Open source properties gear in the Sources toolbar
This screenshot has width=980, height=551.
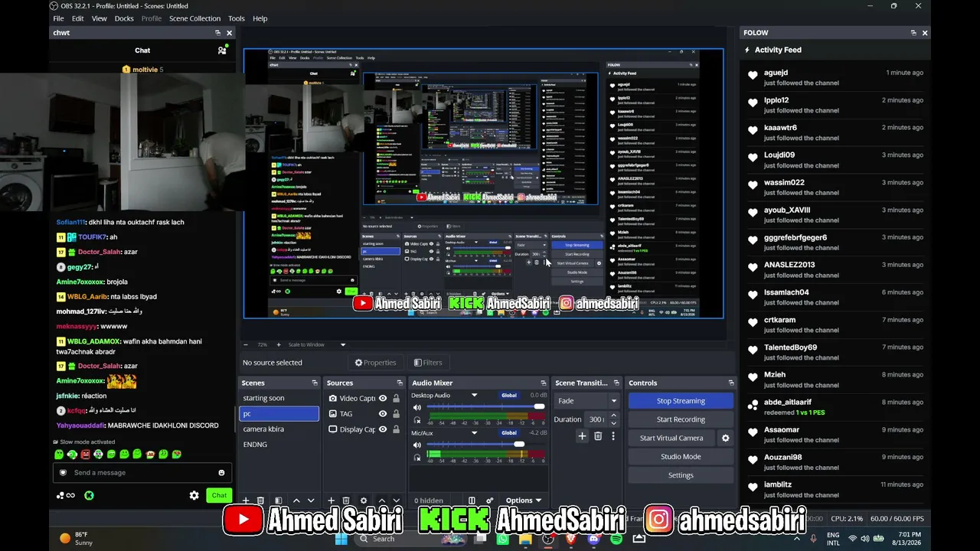[364, 500]
